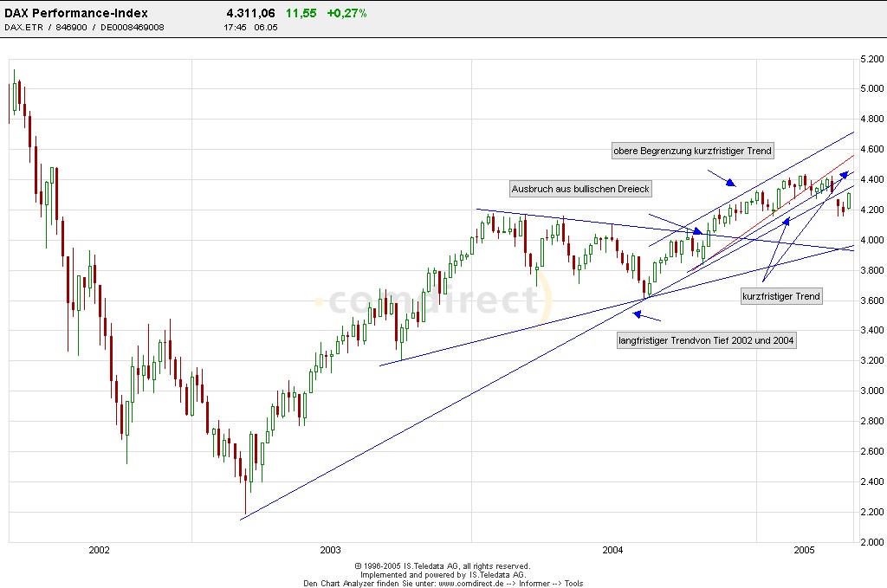Click the 3.400 price axis label
Image resolution: width=887 pixels, height=588 pixels.
click(871, 330)
